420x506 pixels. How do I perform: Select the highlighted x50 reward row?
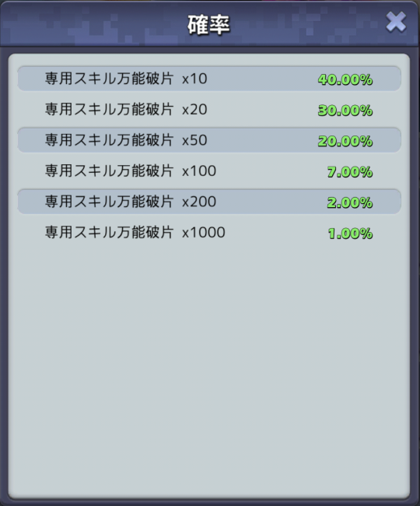(x=209, y=140)
